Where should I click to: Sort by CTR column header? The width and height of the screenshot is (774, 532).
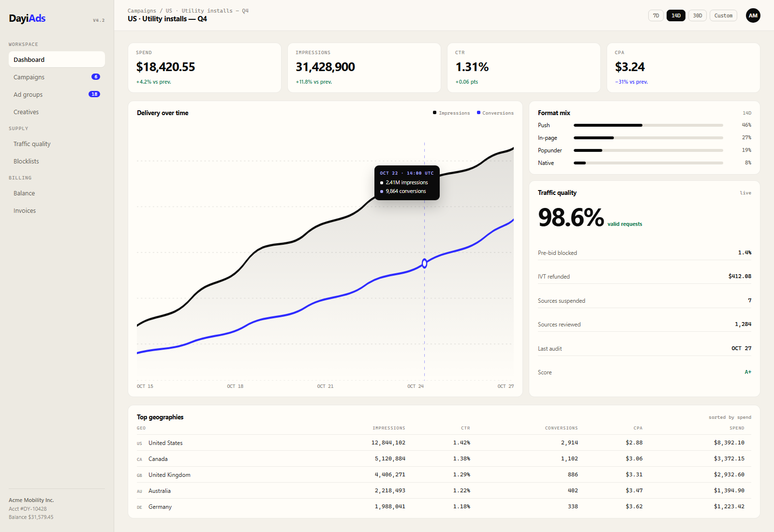click(x=465, y=428)
